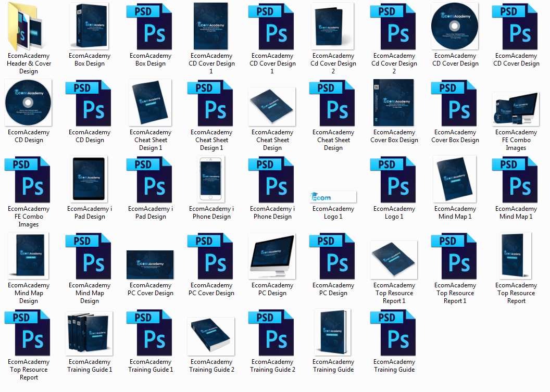The image size is (550, 392).
Task: Click the Mind Map 1 image thumbnail
Action: pyautogui.click(x=455, y=180)
